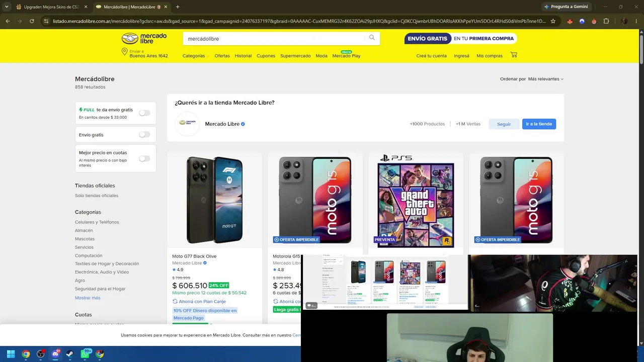Select the Almacén category
This screenshot has width=644, height=362.
(x=84, y=230)
